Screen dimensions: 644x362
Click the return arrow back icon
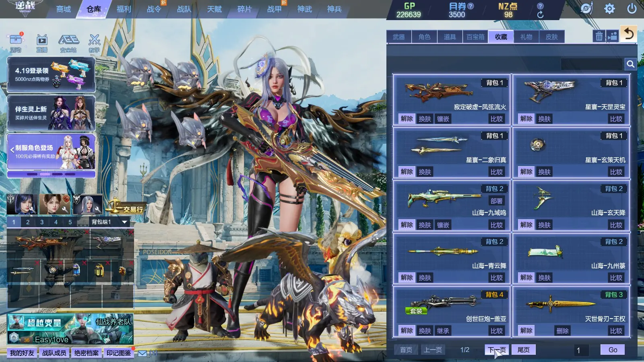click(629, 33)
